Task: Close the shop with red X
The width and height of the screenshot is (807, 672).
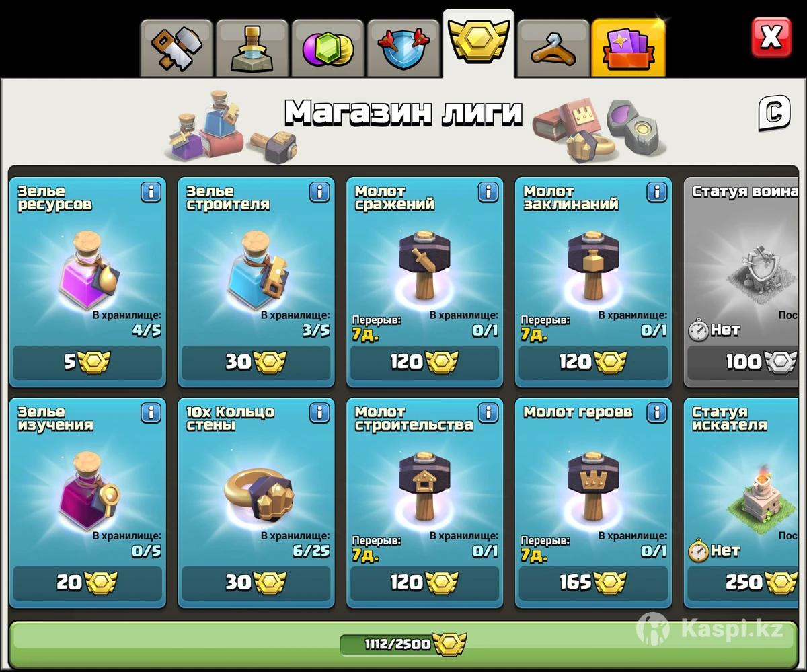Action: pyautogui.click(x=771, y=38)
